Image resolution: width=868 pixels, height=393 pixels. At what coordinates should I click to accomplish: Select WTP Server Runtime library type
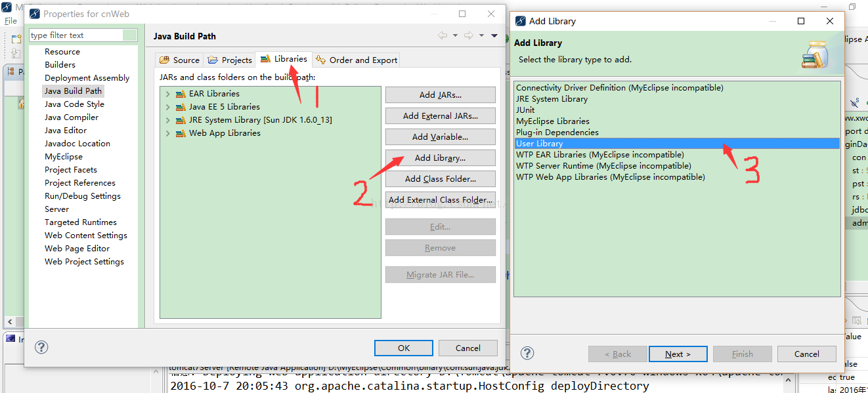point(603,166)
